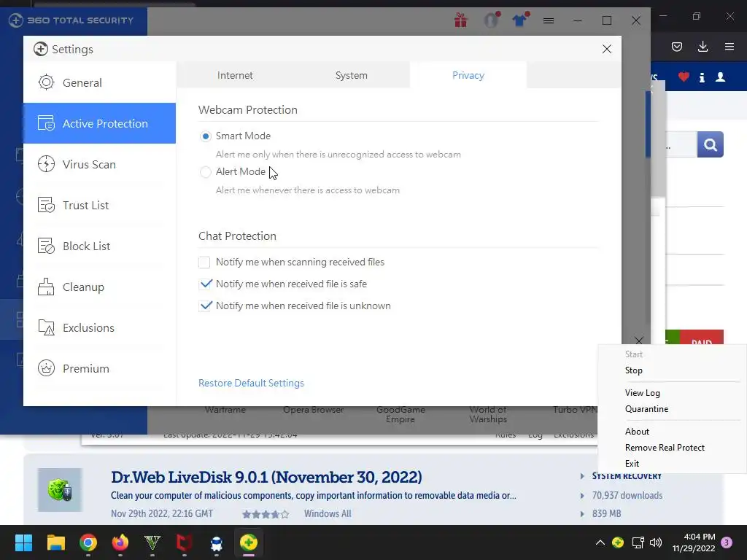Click the shirt theme icon in 360 title bar
The image size is (747, 560).
(x=519, y=20)
